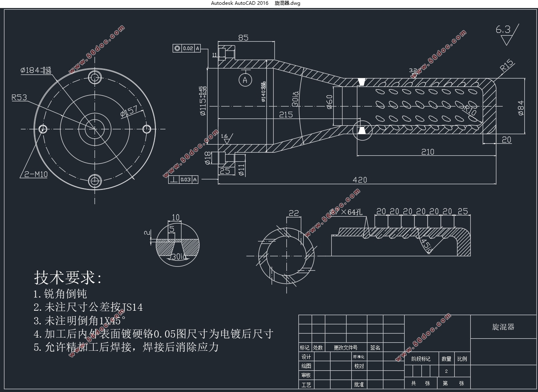Select the 2-M10 thread callout
The width and height of the screenshot is (538, 392).
click(x=36, y=174)
